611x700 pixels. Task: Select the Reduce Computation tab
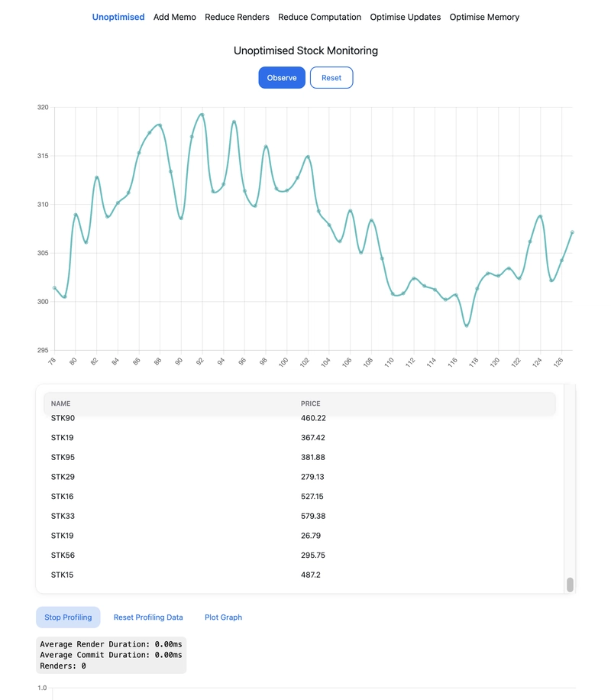(x=319, y=17)
